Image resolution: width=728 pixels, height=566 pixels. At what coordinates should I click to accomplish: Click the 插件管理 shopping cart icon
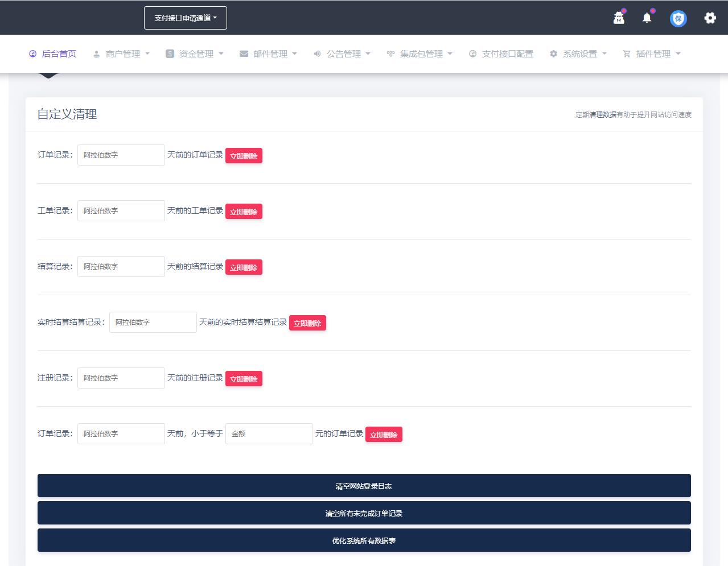[x=627, y=54]
